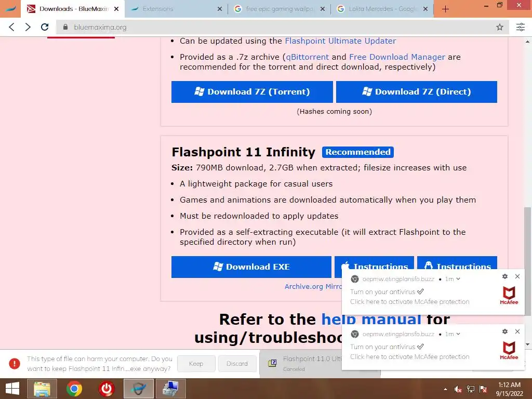The width and height of the screenshot is (532, 399).
Task: Expand the lower notification's 1m chevron
Action: (x=458, y=334)
